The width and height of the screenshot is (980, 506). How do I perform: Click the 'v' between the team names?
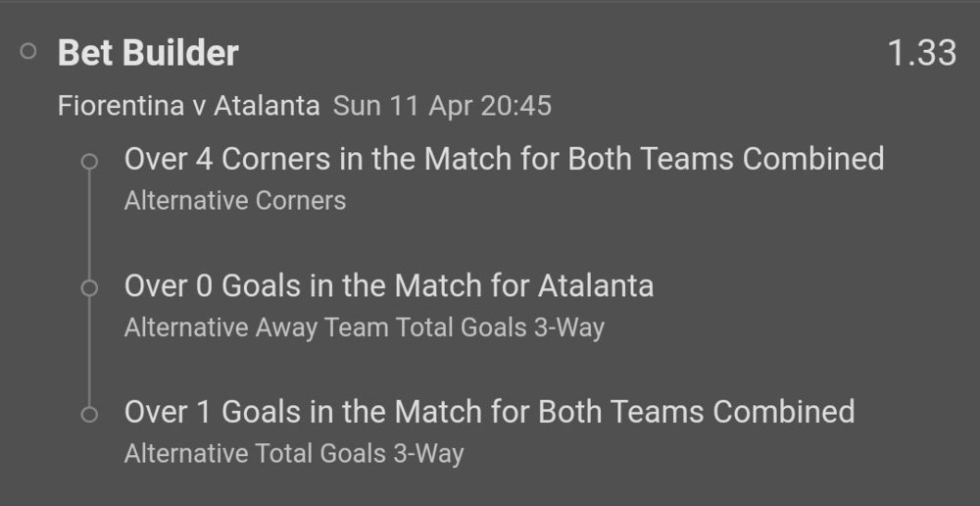(x=198, y=106)
